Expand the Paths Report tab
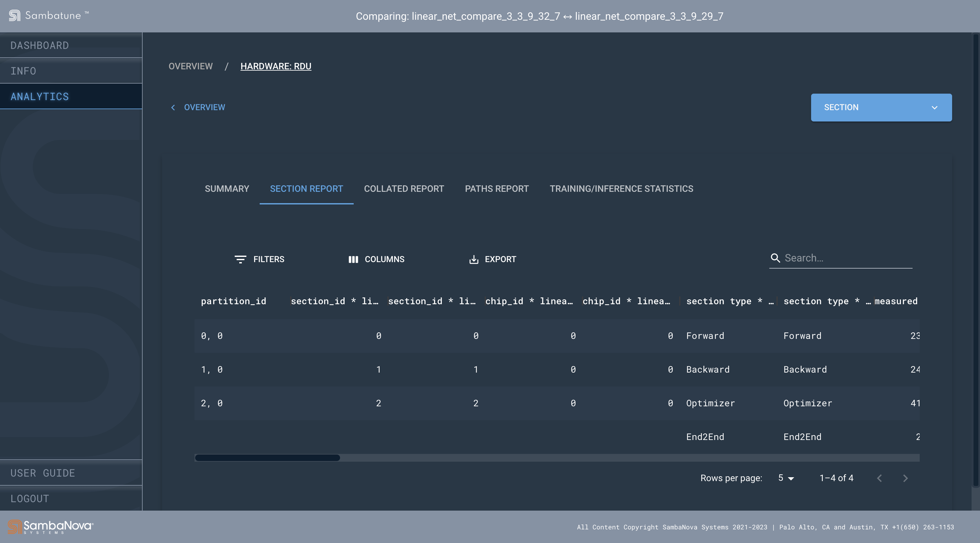The image size is (980, 543). [496, 188]
